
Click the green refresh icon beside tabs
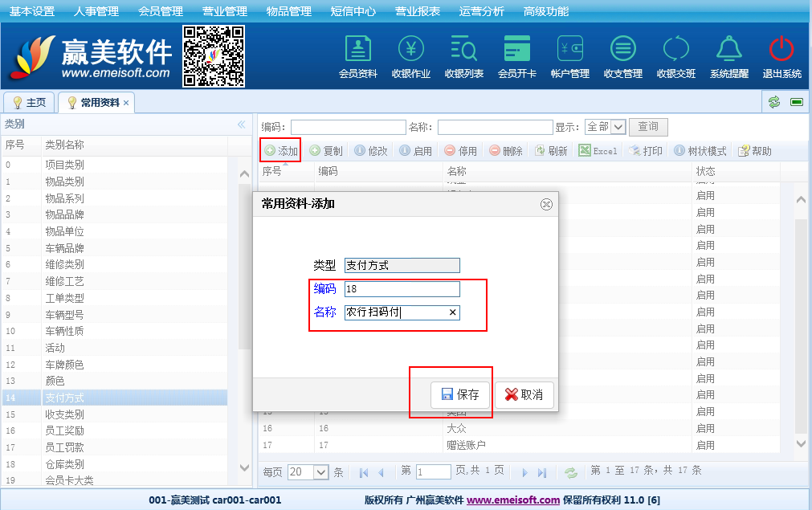coord(774,102)
